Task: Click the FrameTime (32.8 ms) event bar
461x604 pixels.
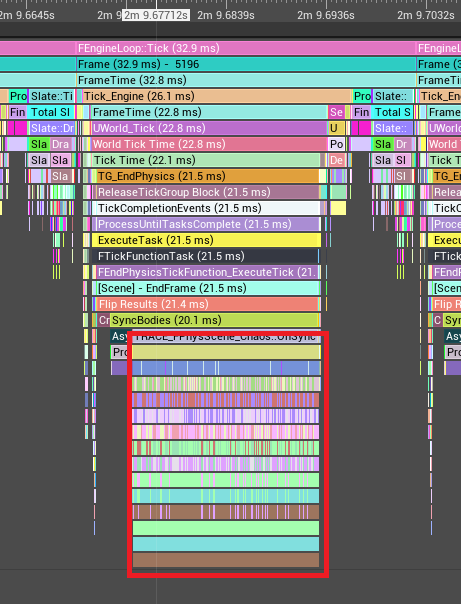Action: tap(246, 80)
